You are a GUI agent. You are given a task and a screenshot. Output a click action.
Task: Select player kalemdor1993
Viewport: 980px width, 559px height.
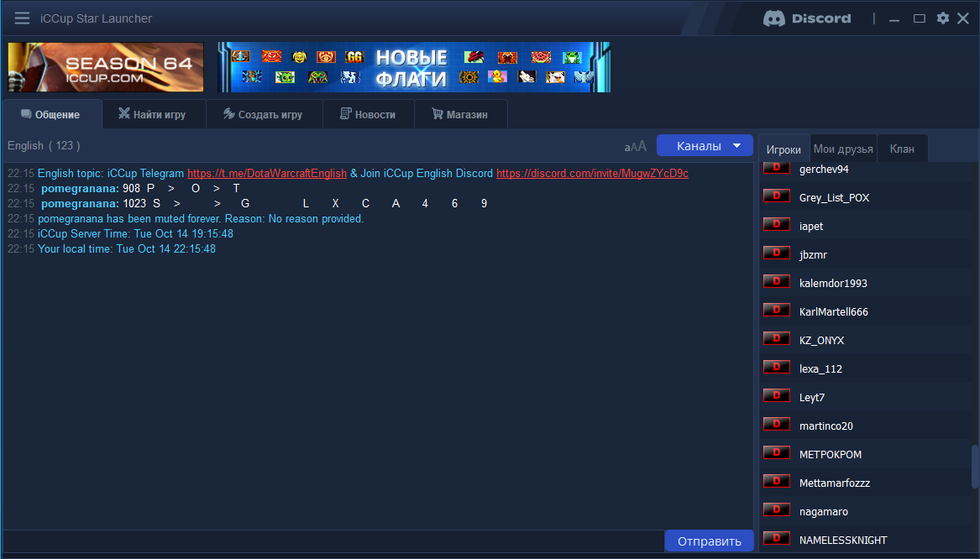point(833,284)
